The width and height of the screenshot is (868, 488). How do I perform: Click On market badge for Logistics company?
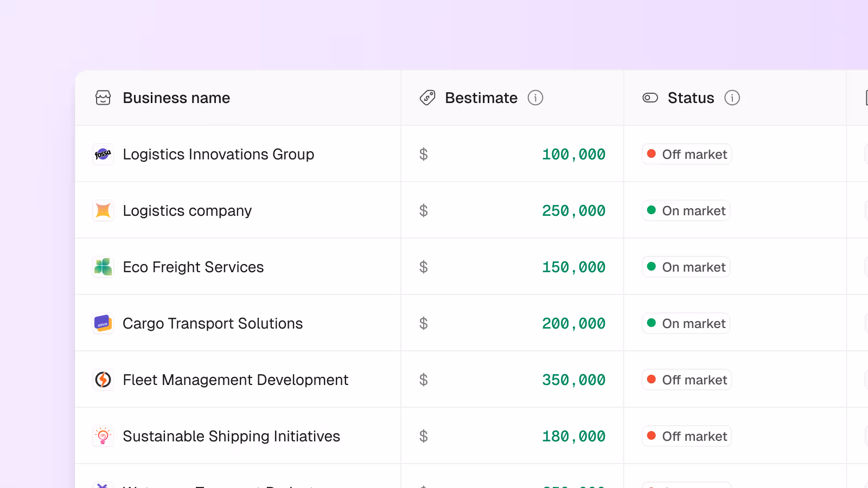coord(686,210)
